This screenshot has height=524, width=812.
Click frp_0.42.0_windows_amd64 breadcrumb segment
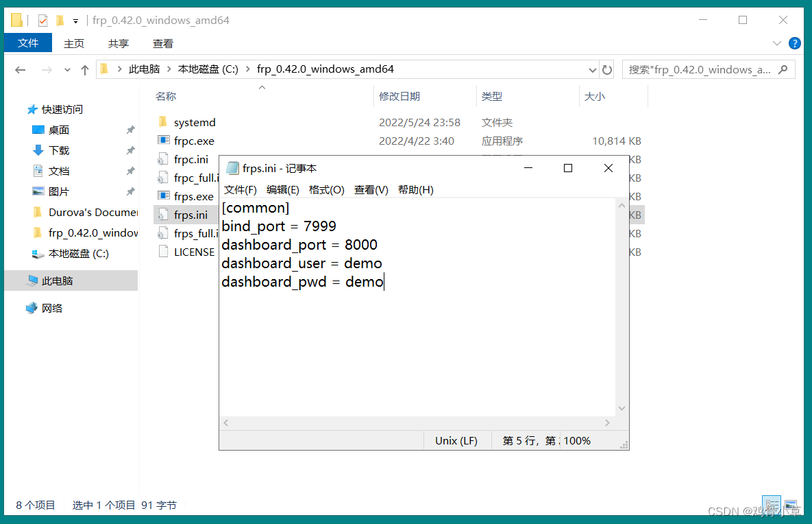(325, 69)
